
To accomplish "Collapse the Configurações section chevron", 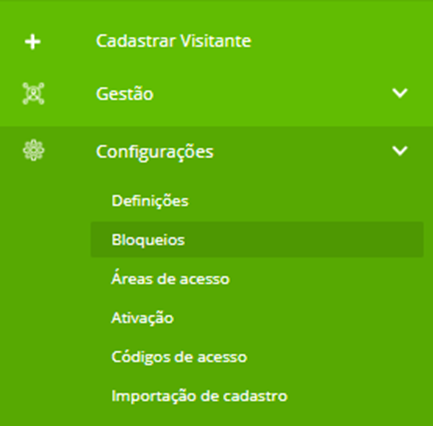I will pyautogui.click(x=400, y=151).
